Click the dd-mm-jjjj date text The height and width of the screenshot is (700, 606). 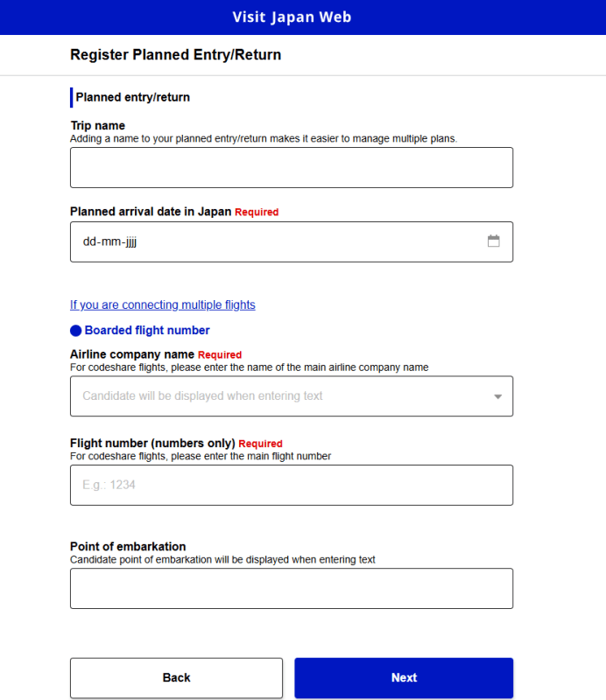110,242
